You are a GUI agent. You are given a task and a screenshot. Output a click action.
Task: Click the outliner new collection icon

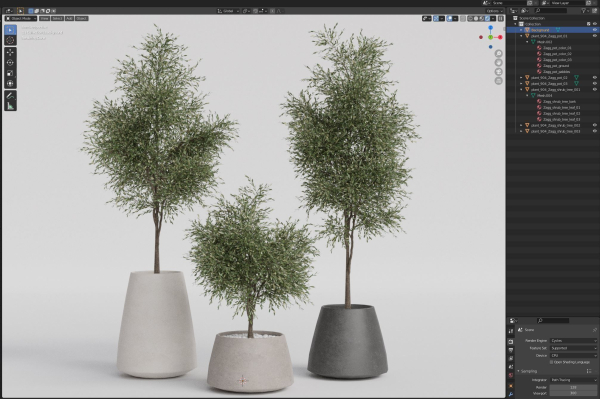(595, 11)
